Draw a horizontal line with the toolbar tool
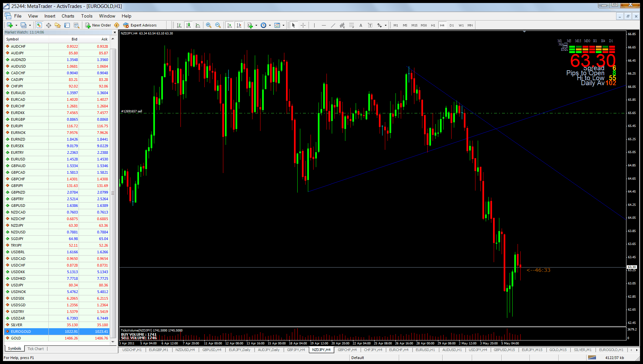Screen dimensions: 643x364 pos(323,25)
